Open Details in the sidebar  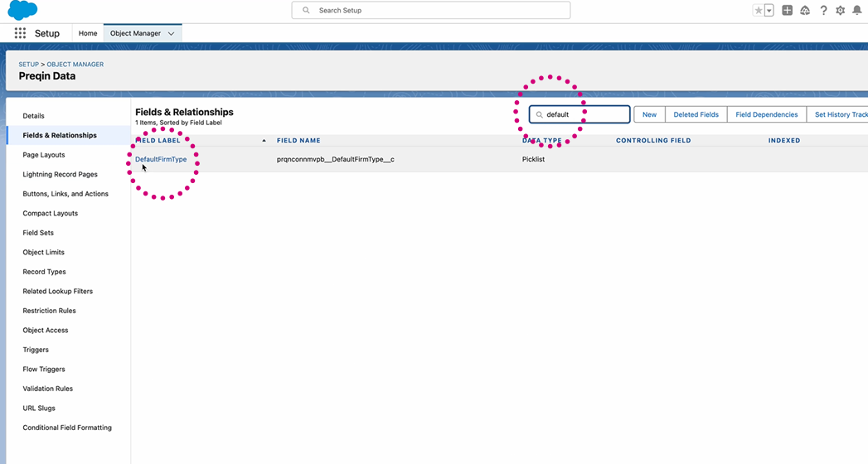pyautogui.click(x=33, y=115)
